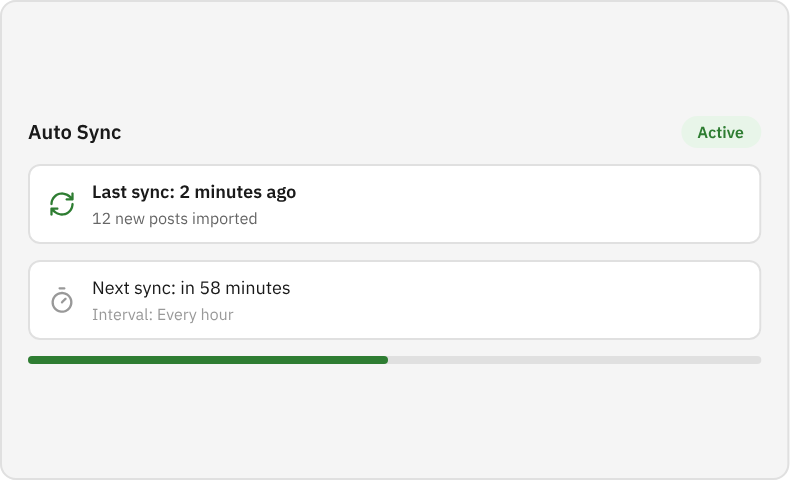Viewport: 790px width, 480px height.
Task: Click the "Interval: Every hour" setting
Action: [x=162, y=314]
